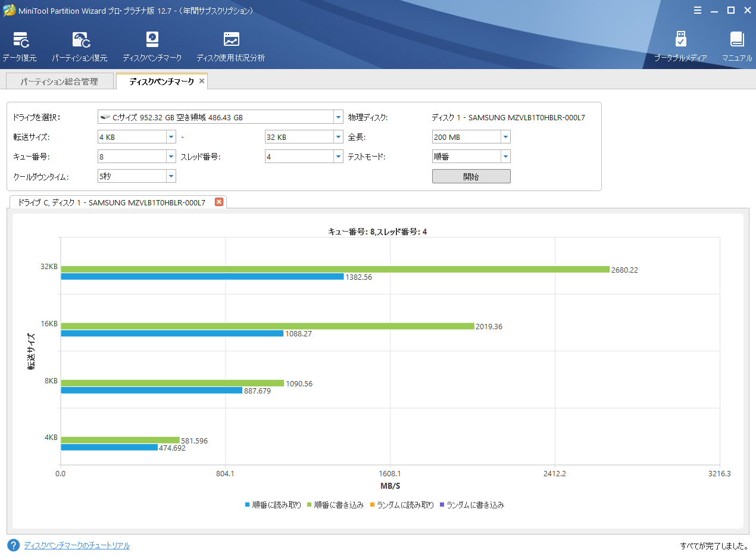
Task: Click the 32KB green write bar
Action: tap(335, 269)
